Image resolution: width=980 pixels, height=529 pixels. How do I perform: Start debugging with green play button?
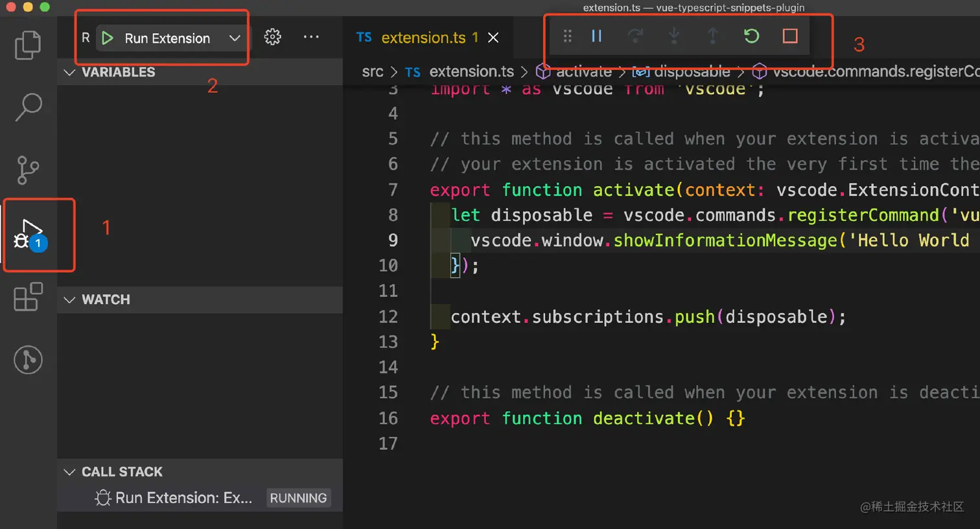pyautogui.click(x=108, y=38)
